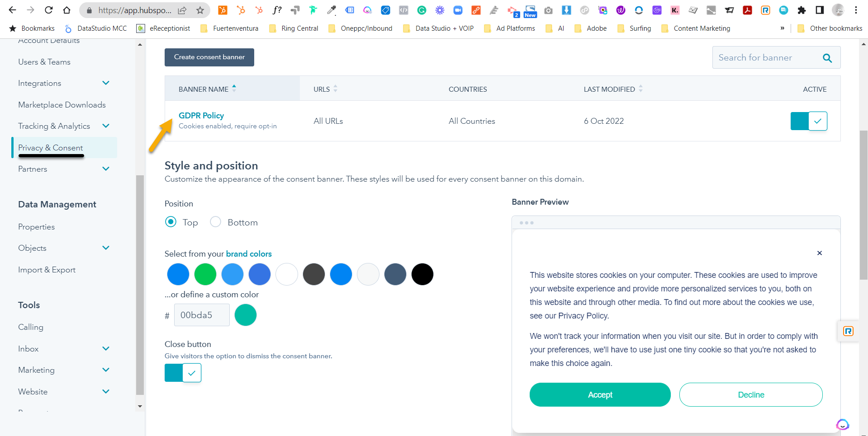Select the Bottom position radio button
Viewport: 868px width, 436px height.
[x=215, y=222]
